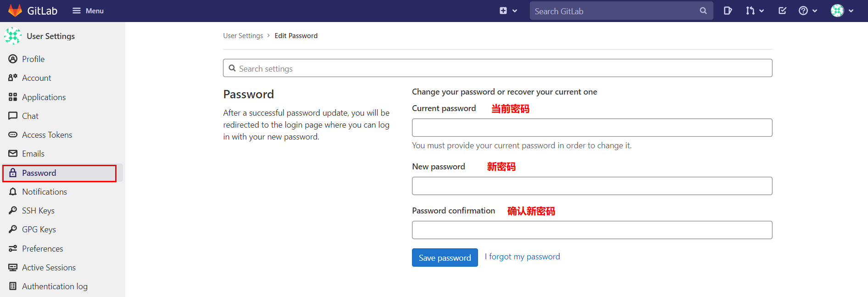Select Profile in User Settings sidebar
Image resolution: width=868 pixels, height=297 pixels.
(33, 59)
